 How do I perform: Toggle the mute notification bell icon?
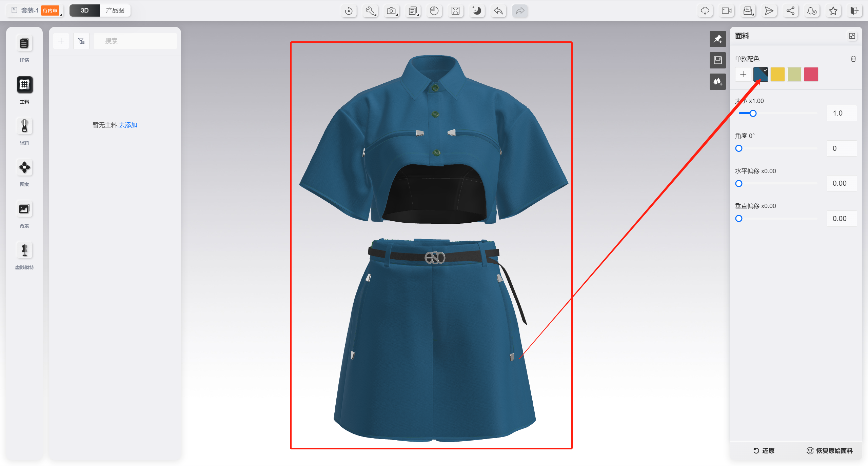[812, 11]
